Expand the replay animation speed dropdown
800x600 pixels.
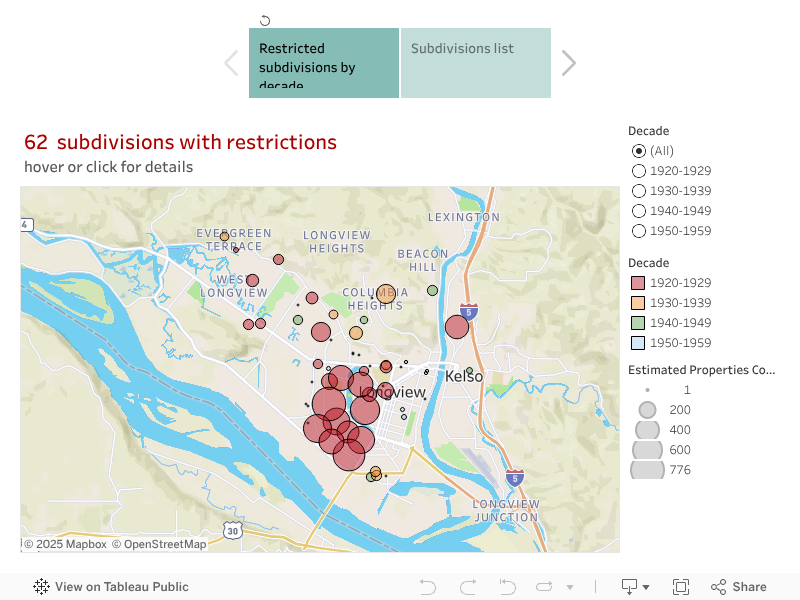coord(570,588)
